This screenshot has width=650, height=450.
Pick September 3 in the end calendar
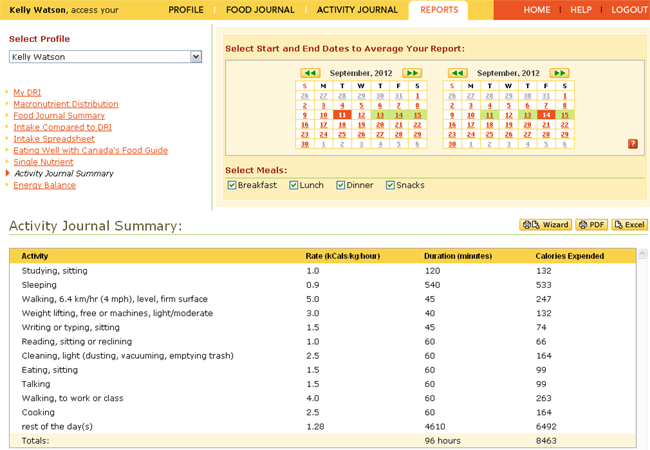(471, 106)
